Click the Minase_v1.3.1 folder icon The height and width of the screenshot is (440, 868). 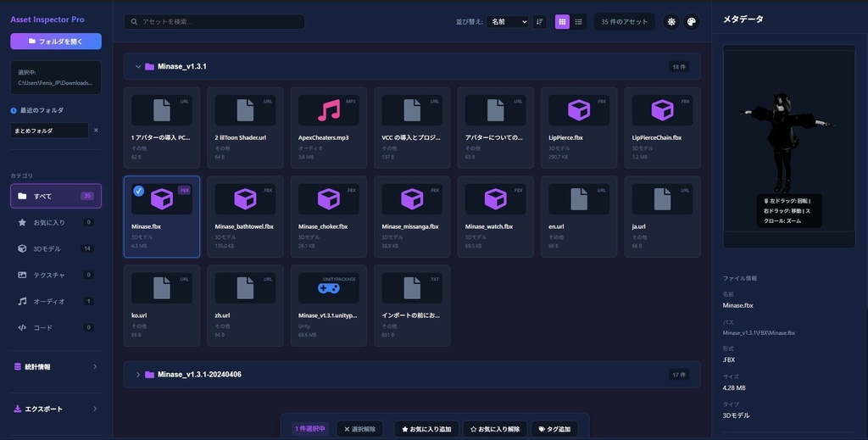149,66
